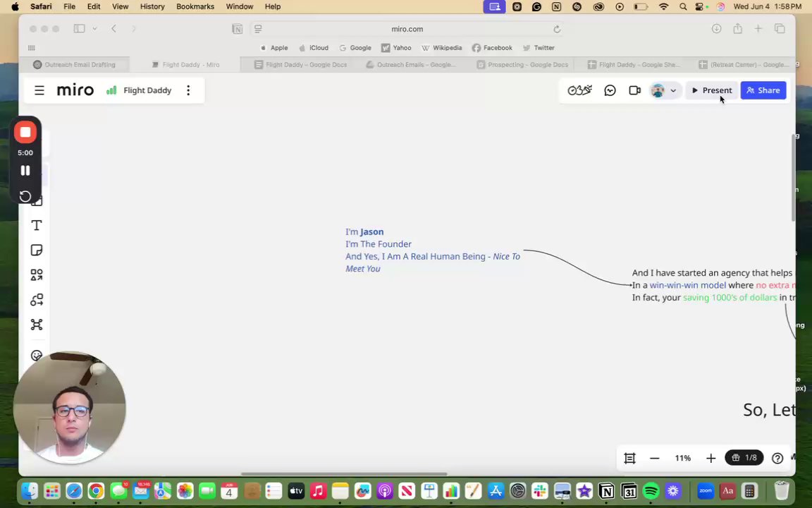The width and height of the screenshot is (812, 508).
Task: Show Safari's tab overview
Action: click(780, 28)
